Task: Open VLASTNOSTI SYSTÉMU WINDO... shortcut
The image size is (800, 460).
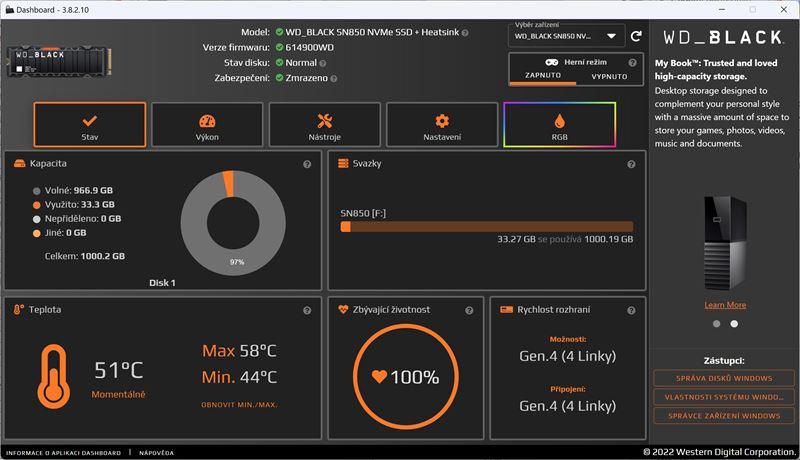Action: (x=724, y=397)
